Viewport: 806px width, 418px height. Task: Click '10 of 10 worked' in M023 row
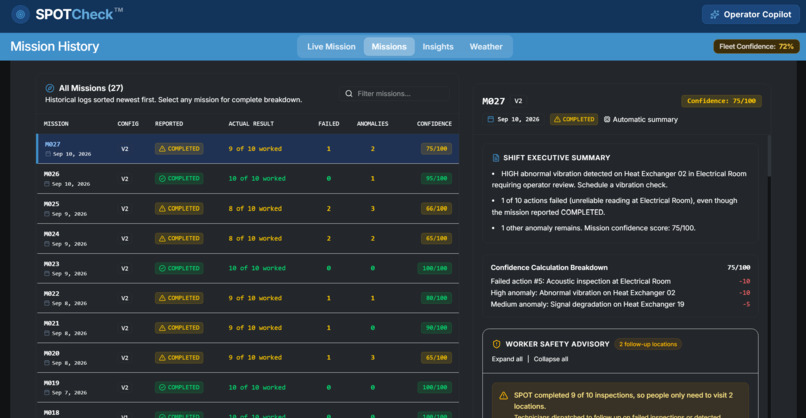pos(257,268)
